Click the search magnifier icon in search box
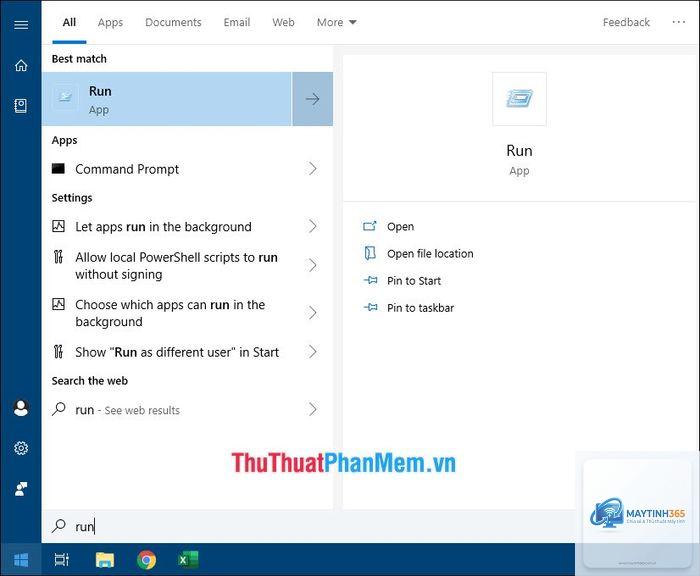 click(x=58, y=526)
